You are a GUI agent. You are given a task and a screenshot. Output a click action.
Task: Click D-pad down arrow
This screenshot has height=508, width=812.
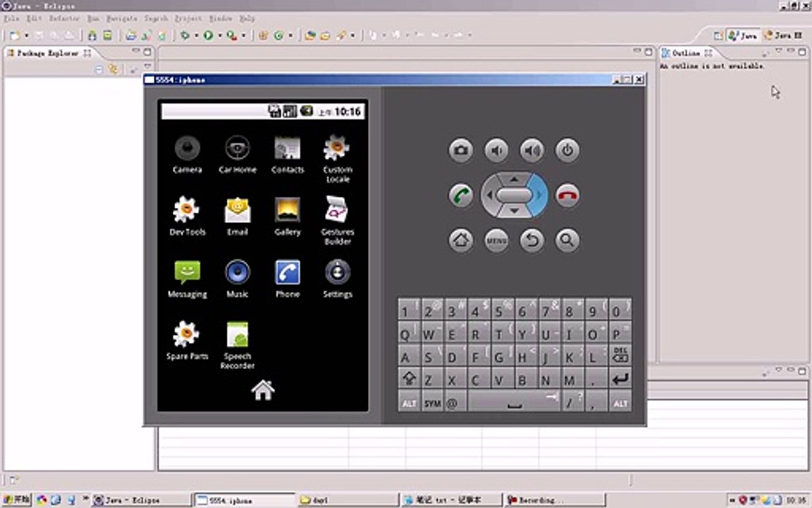[x=514, y=211]
